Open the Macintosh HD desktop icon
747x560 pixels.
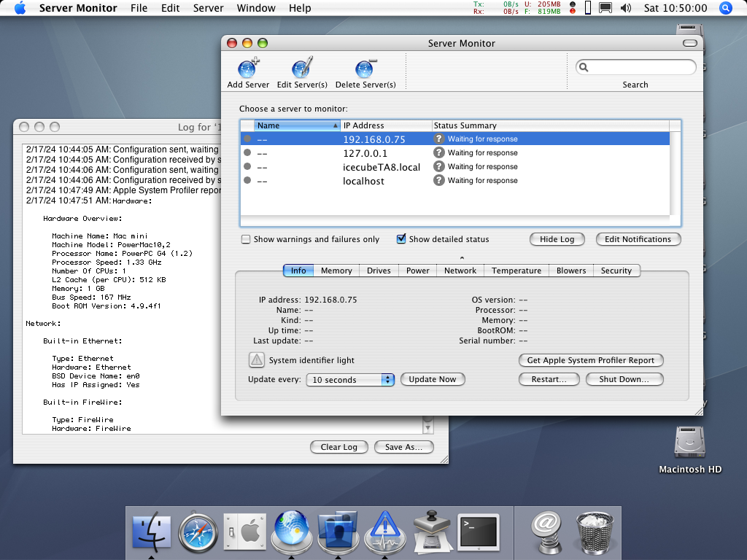point(690,443)
